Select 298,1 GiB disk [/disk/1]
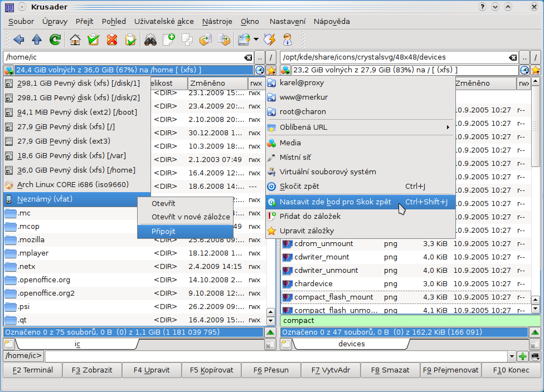544x392 pixels. tap(77, 83)
